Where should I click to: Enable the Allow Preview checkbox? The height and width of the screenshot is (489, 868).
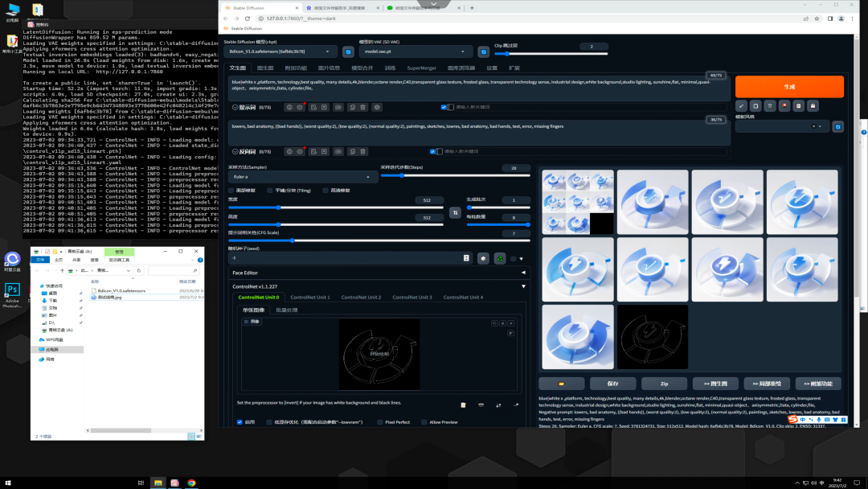pyautogui.click(x=424, y=422)
